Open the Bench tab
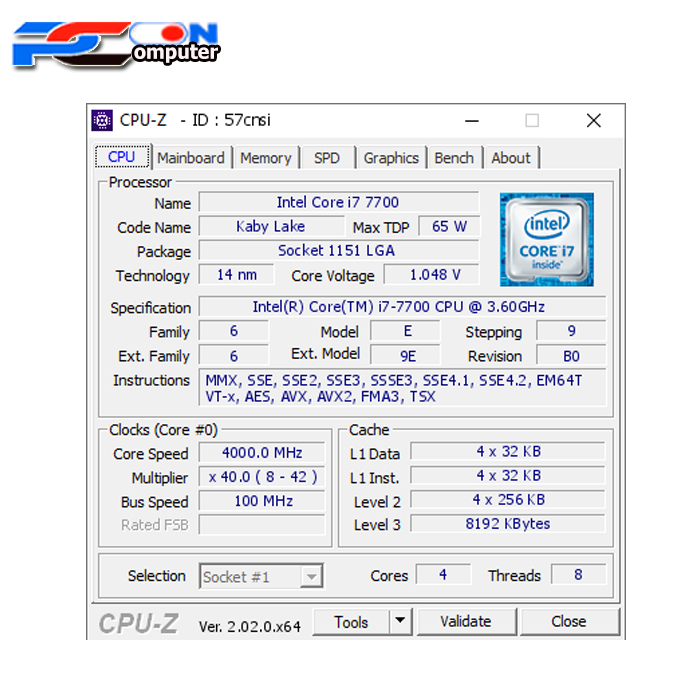The height and width of the screenshot is (700, 700). click(x=454, y=158)
